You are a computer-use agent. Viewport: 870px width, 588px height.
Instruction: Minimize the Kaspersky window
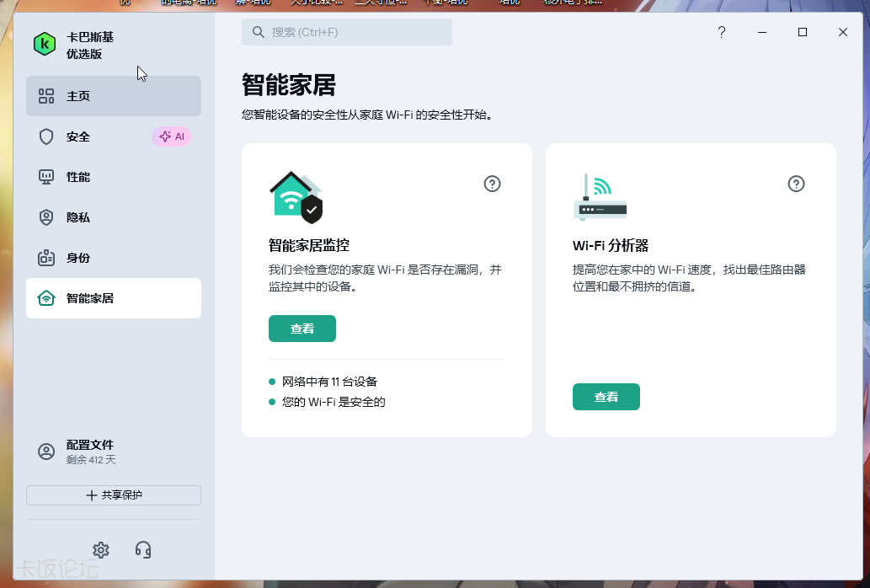click(x=762, y=32)
